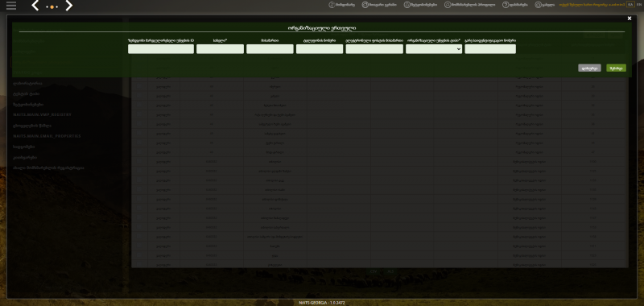The height and width of the screenshot is (306, 644).
Task: Select კითხვარები in the sidebar
Action: (x=25, y=157)
